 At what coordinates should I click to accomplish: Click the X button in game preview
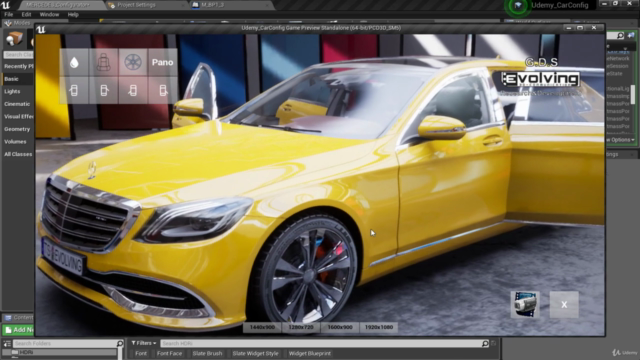coord(564,304)
